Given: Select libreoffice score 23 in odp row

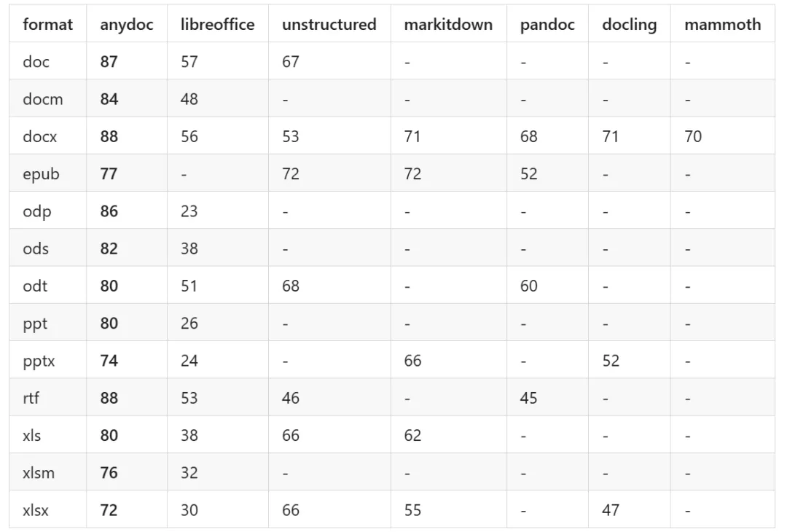Looking at the screenshot, I should [x=189, y=211].
